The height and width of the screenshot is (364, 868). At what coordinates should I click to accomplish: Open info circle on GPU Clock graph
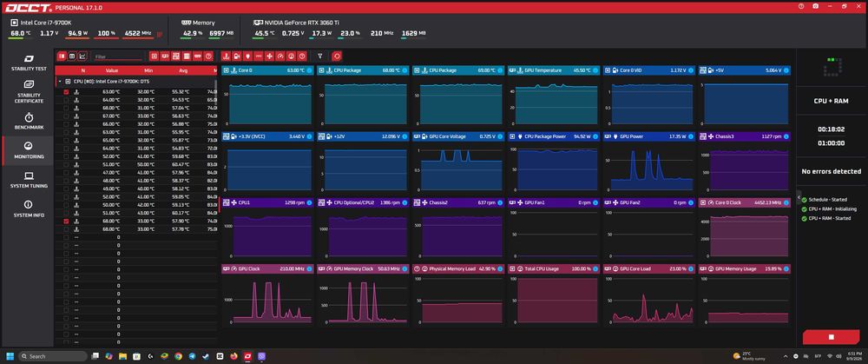(x=310, y=268)
